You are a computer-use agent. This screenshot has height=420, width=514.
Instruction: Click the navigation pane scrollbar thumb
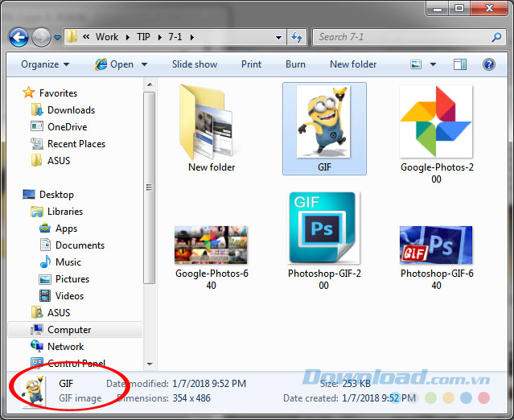(149, 187)
